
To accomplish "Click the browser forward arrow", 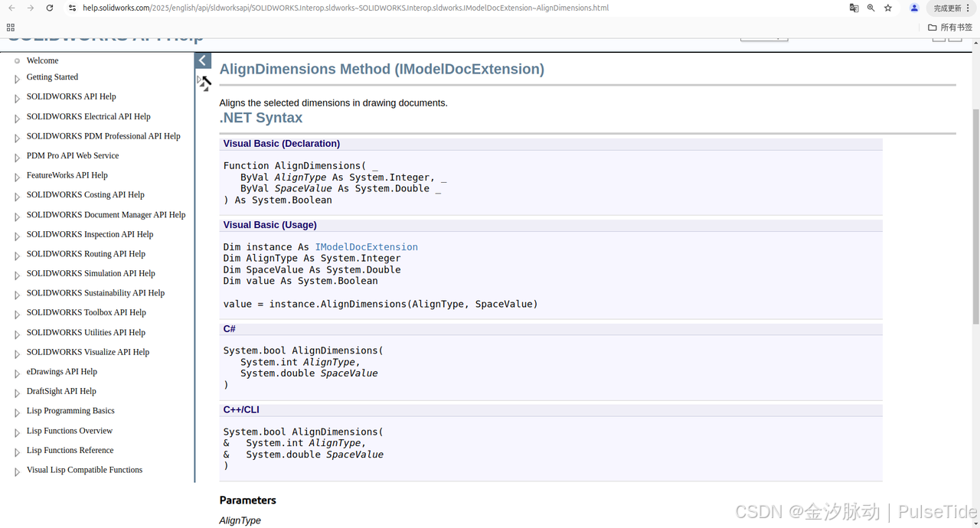I will point(31,8).
